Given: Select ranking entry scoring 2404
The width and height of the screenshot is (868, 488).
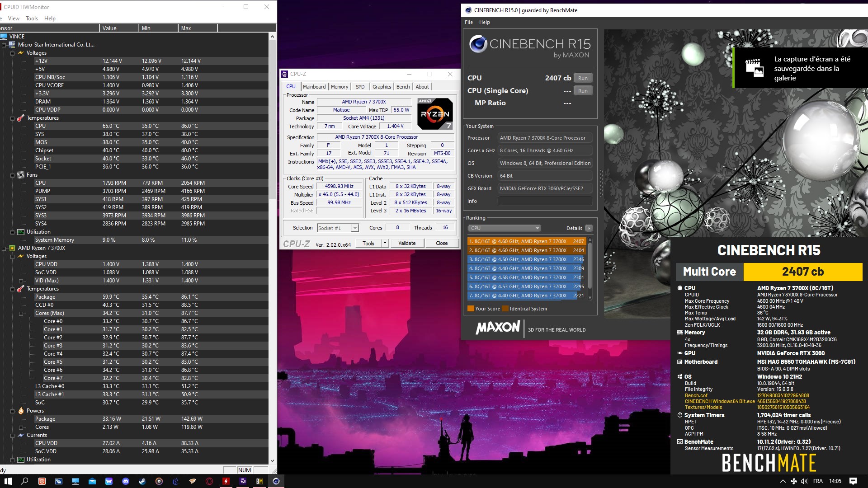Looking at the screenshot, I should tap(527, 250).
